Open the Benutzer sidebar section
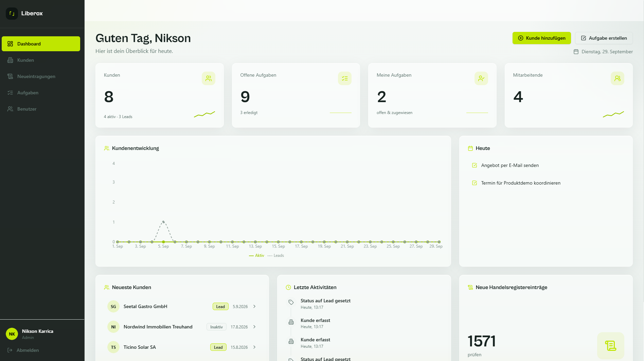Viewport: 644px width, 361px height. pyautogui.click(x=41, y=109)
